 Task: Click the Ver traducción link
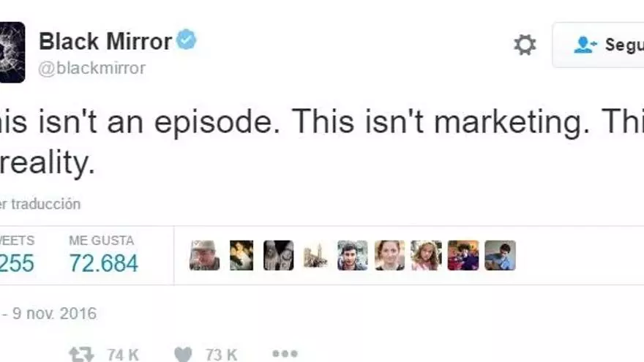click(40, 204)
